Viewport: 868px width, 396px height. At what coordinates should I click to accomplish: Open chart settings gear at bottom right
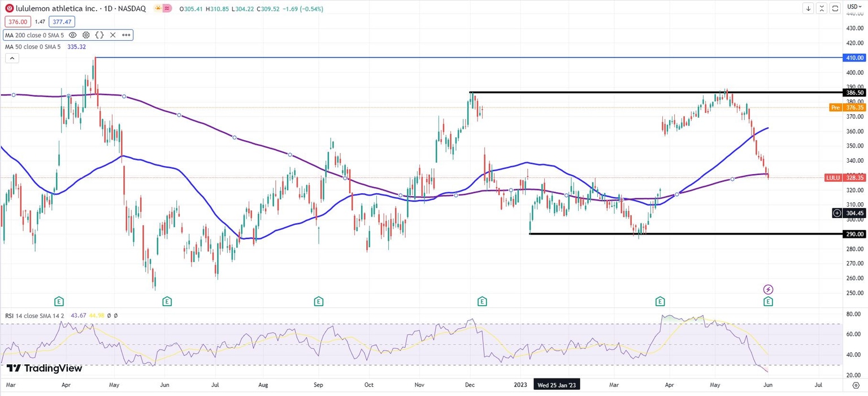pos(855,385)
